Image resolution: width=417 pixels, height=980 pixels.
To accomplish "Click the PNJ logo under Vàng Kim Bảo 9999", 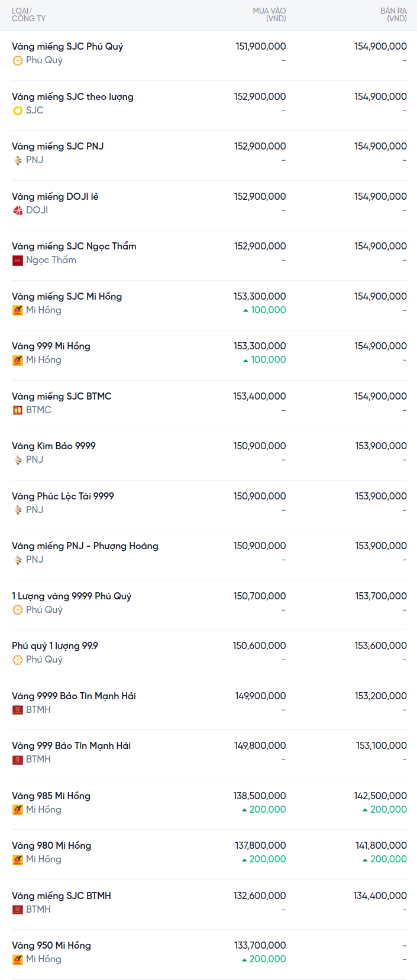I will click(x=18, y=460).
